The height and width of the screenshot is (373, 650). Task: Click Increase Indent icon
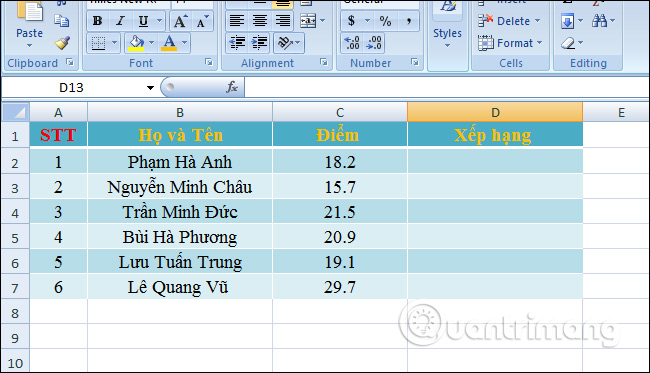260,43
